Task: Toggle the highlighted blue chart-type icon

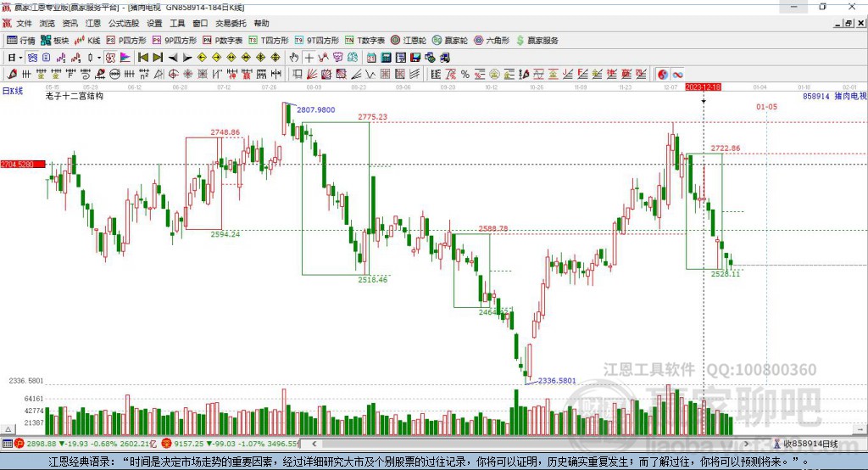Action: pyautogui.click(x=33, y=58)
